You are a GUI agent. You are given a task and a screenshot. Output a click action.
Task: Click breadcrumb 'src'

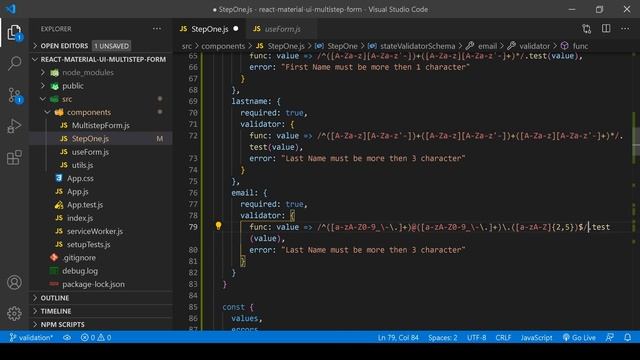click(187, 46)
